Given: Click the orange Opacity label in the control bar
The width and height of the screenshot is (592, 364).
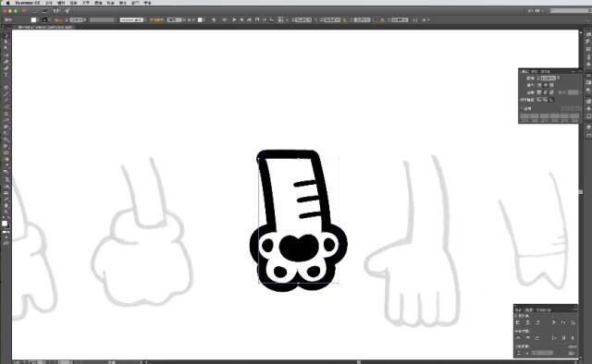Looking at the screenshot, I should (156, 19).
